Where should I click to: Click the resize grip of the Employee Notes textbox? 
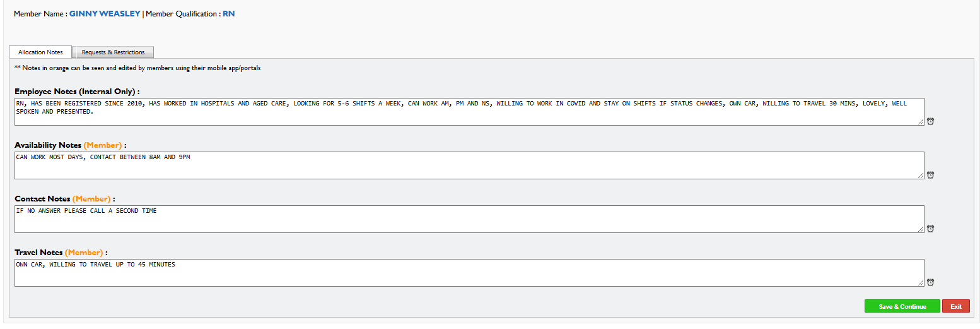tap(921, 122)
